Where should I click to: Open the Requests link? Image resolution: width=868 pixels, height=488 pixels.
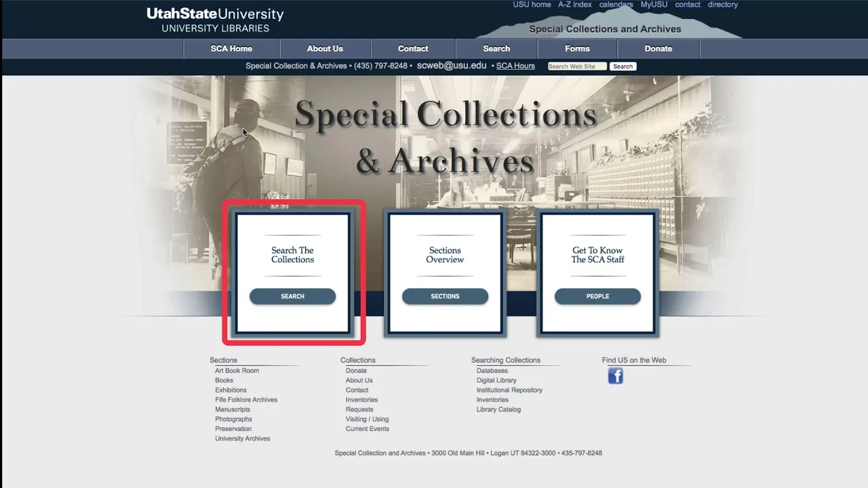359,409
